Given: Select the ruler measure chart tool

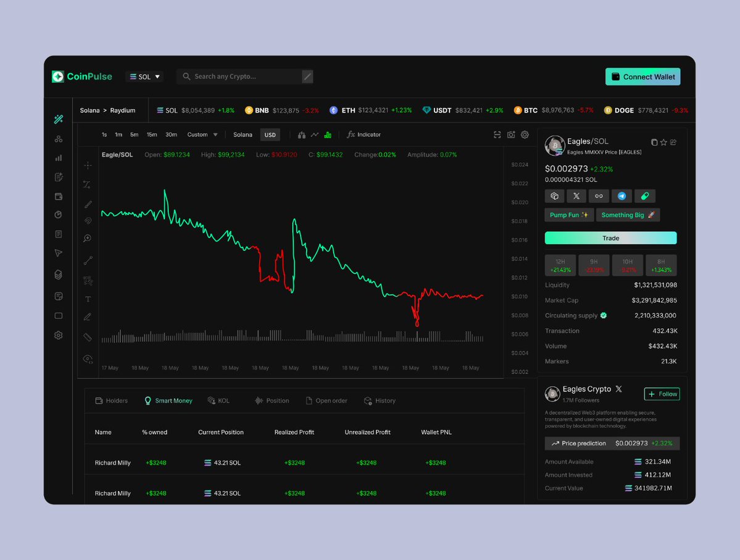Looking at the screenshot, I should point(88,337).
